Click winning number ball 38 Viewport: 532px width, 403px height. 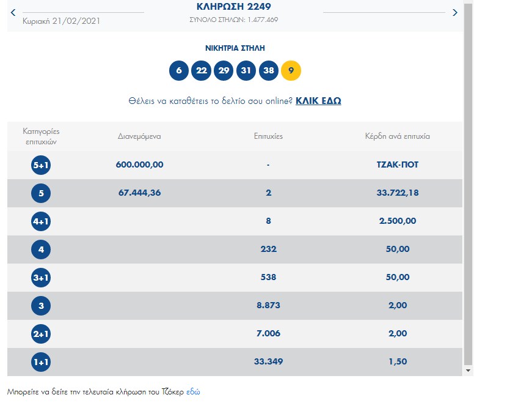point(269,70)
